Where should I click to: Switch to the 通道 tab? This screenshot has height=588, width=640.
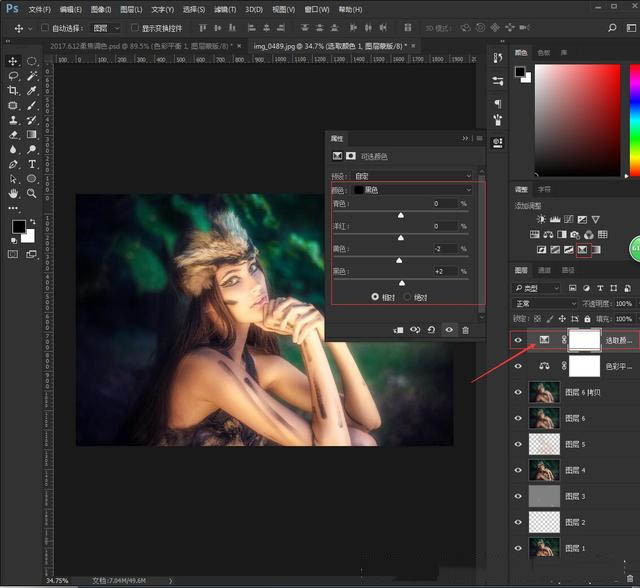[x=544, y=270]
